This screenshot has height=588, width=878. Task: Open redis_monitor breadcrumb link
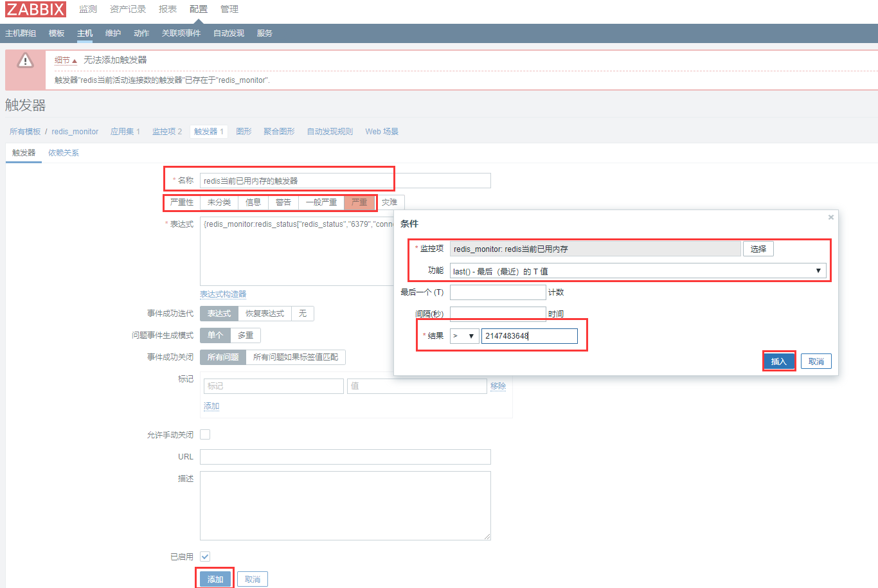coord(75,132)
